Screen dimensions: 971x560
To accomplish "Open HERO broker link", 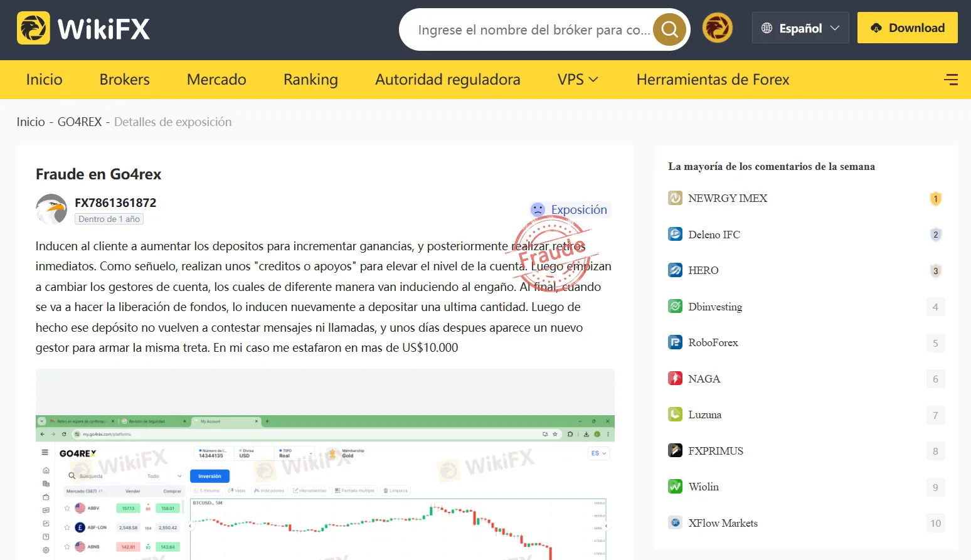I will click(703, 270).
